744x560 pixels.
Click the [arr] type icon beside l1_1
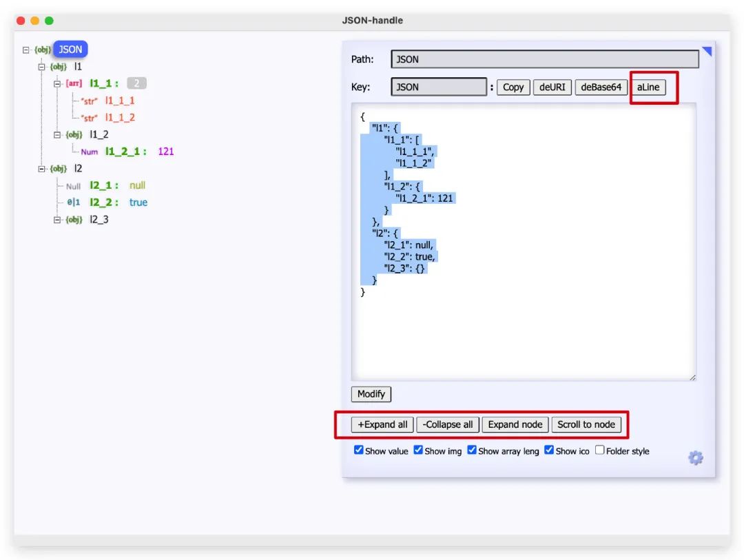click(x=74, y=83)
